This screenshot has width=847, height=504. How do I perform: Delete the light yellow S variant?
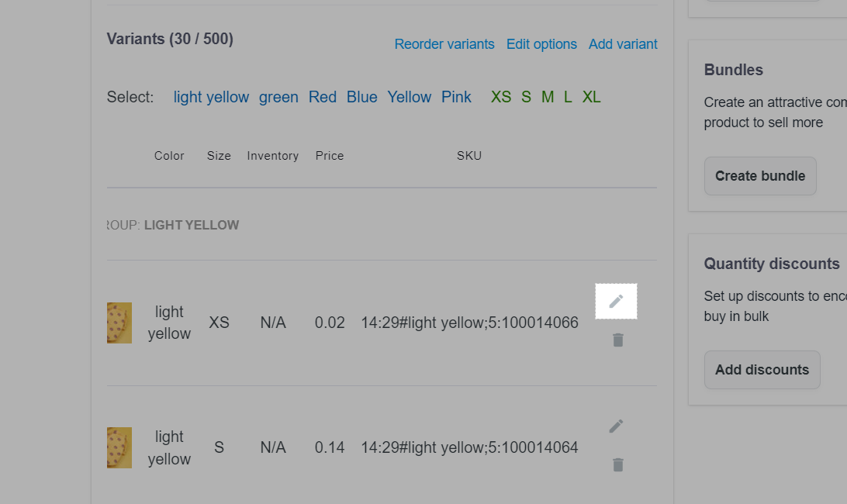coord(617,464)
